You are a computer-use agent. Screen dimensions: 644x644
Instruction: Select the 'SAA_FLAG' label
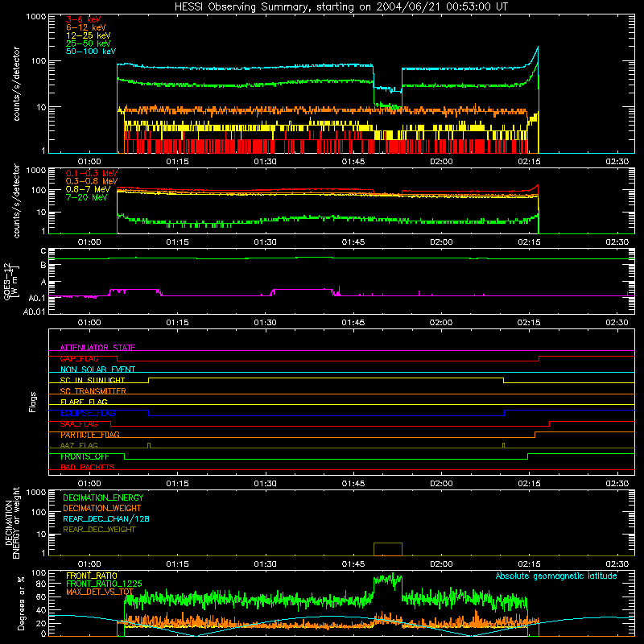click(x=79, y=424)
